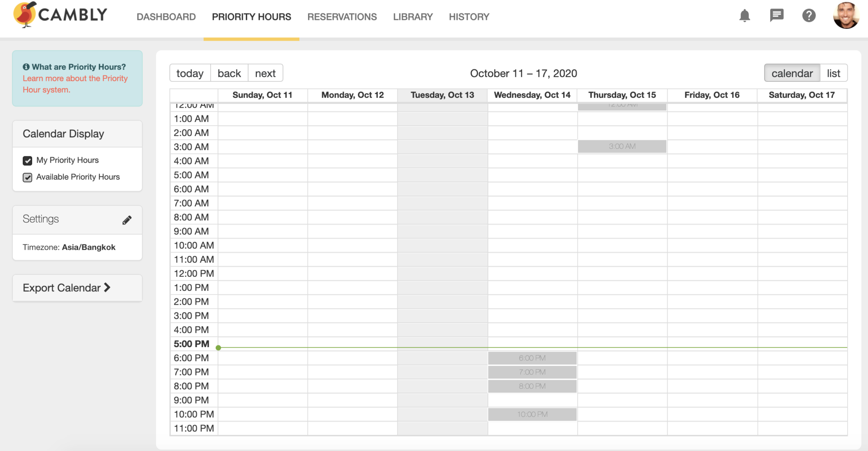Toggle Available Priority Hours checkbox
Screen dimensions: 868x451
pos(28,177)
